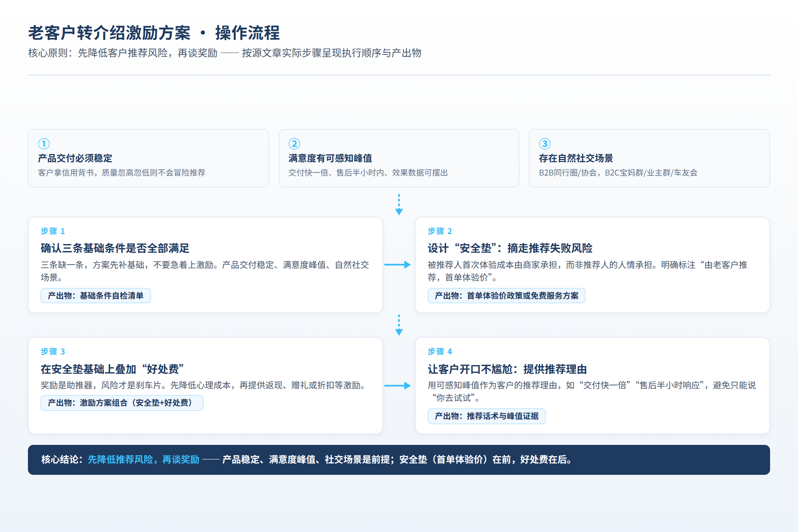The height and width of the screenshot is (532, 798).
Task: Click the circled number 2 icon
Action: point(294,144)
